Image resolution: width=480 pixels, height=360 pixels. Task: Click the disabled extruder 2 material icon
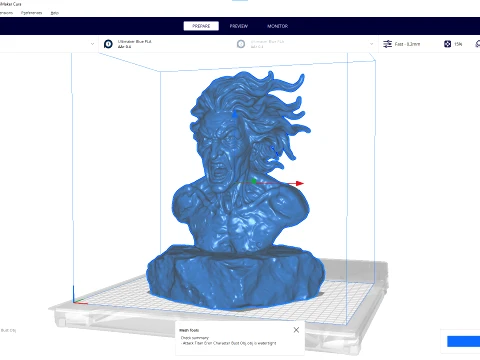click(x=241, y=44)
